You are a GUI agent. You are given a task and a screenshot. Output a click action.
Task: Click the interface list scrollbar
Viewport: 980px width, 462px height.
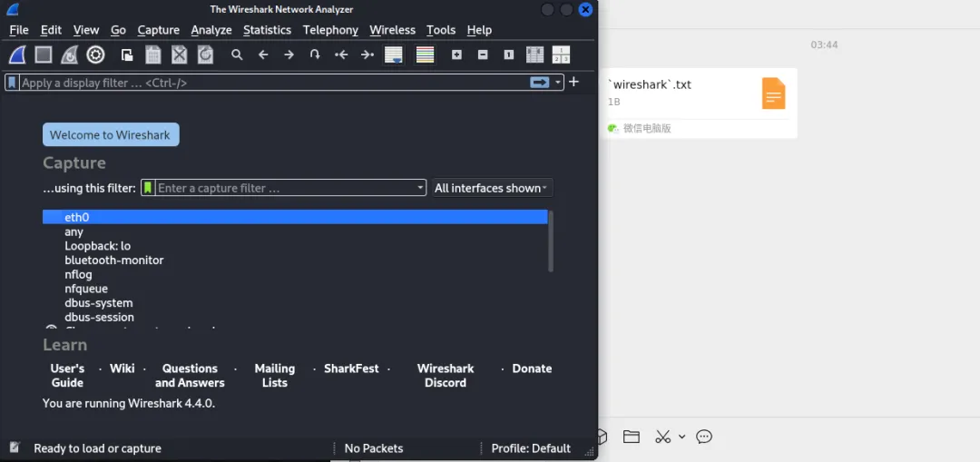[551, 241]
